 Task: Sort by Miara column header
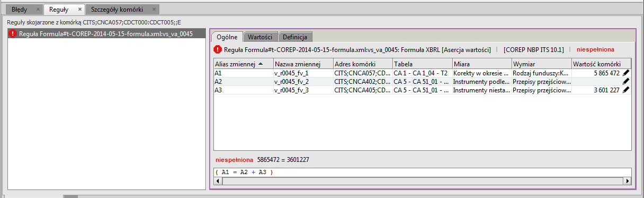[x=482, y=64]
